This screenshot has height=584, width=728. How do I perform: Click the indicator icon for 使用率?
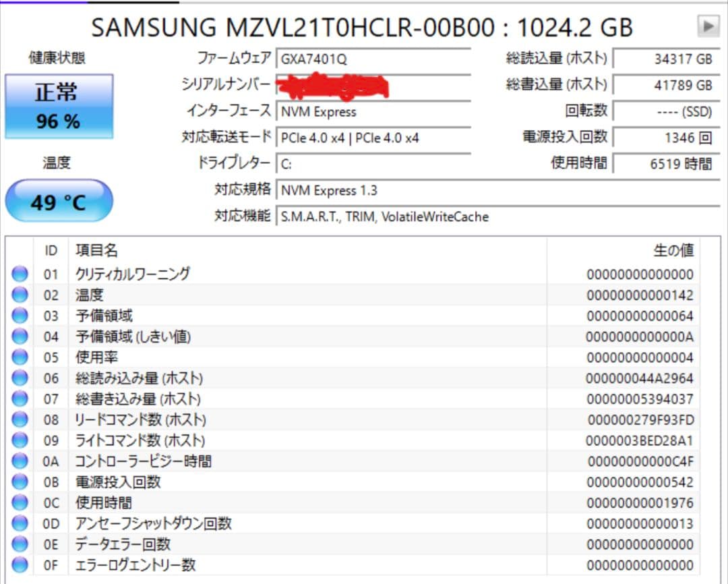pos(20,357)
